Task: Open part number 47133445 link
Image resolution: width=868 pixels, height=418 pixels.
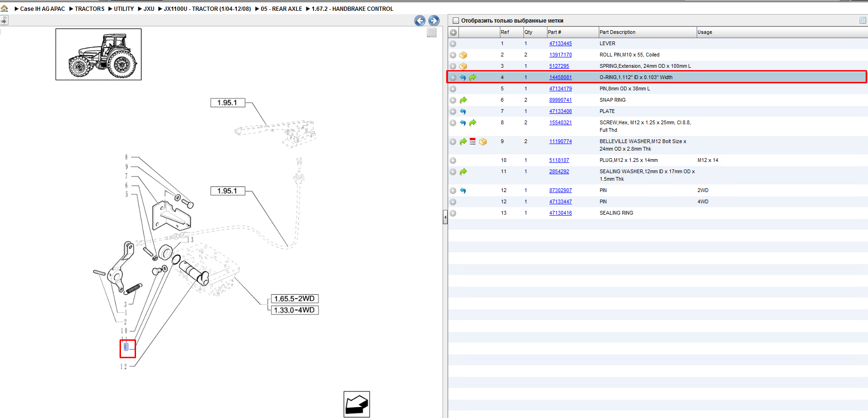Action: click(561, 43)
